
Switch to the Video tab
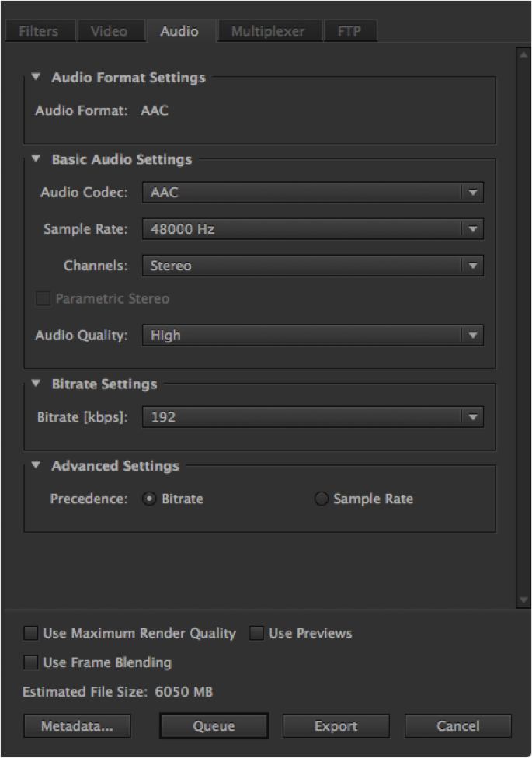point(109,32)
